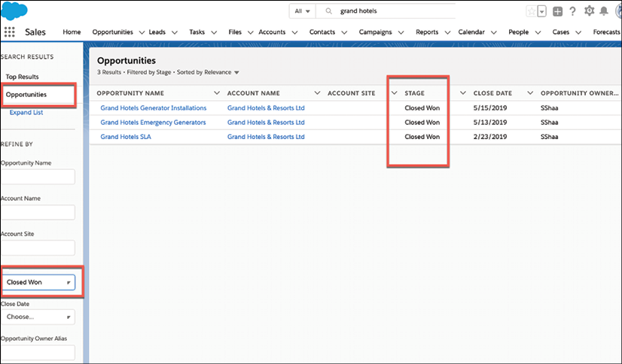Open the Reports tab
This screenshot has height=364, width=622.
point(427,32)
